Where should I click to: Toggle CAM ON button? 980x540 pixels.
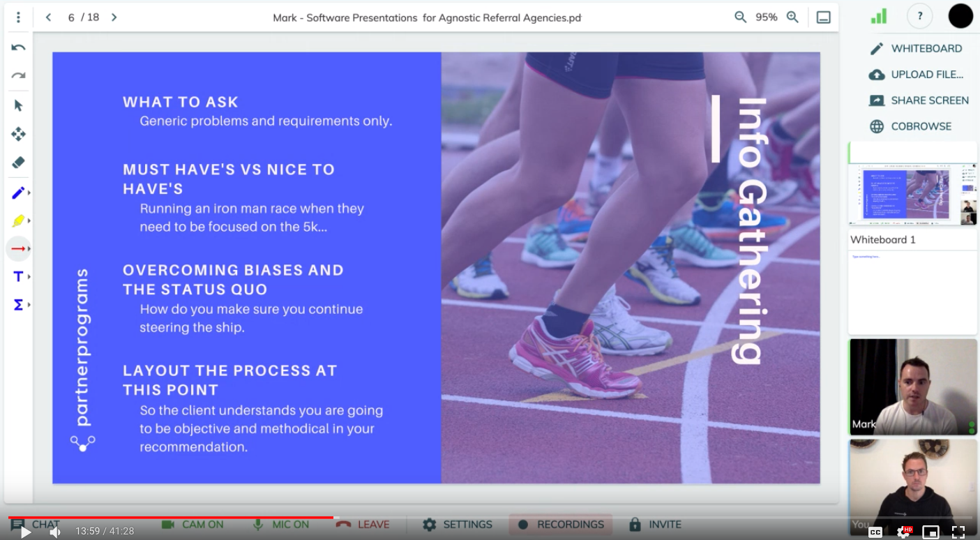click(x=193, y=525)
